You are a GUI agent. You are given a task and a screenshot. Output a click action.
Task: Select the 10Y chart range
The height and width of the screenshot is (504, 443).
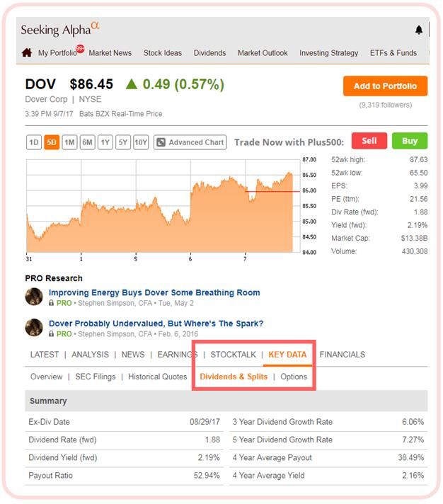click(141, 142)
